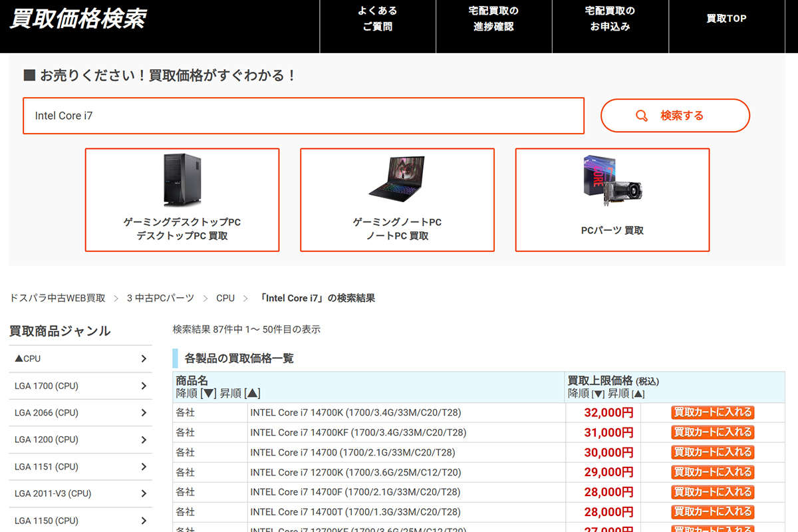Sort product name descending with ▼ icon

click(x=209, y=394)
